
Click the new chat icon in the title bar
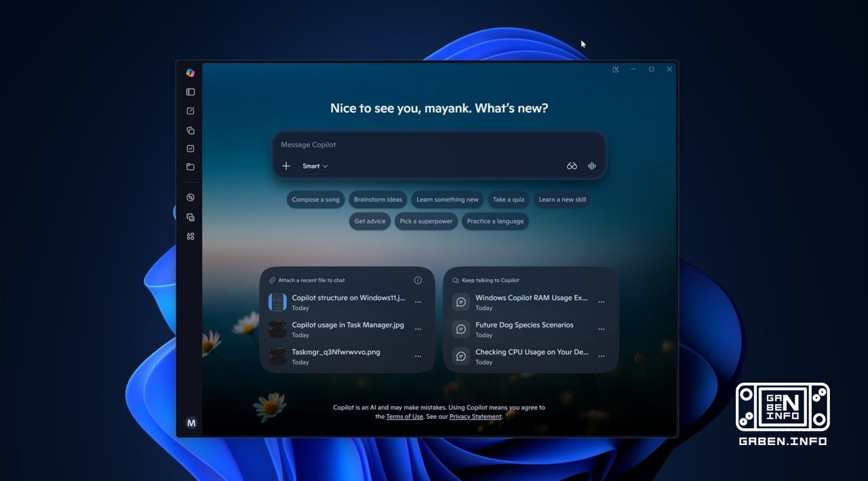click(x=616, y=69)
